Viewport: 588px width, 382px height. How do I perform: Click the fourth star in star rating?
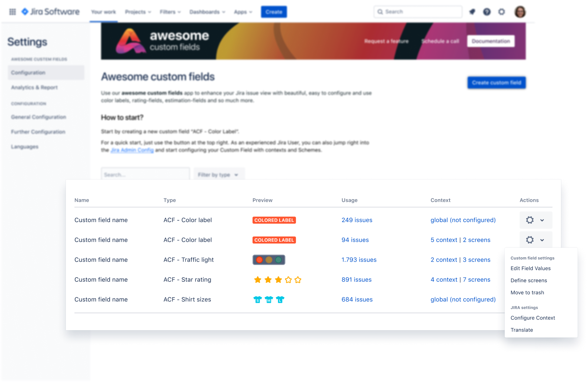click(288, 280)
